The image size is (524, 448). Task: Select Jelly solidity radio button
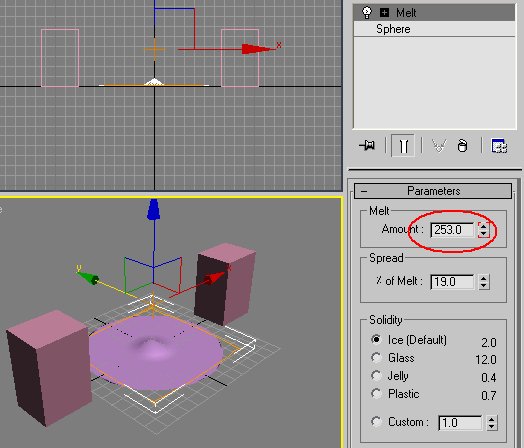pyautogui.click(x=376, y=376)
